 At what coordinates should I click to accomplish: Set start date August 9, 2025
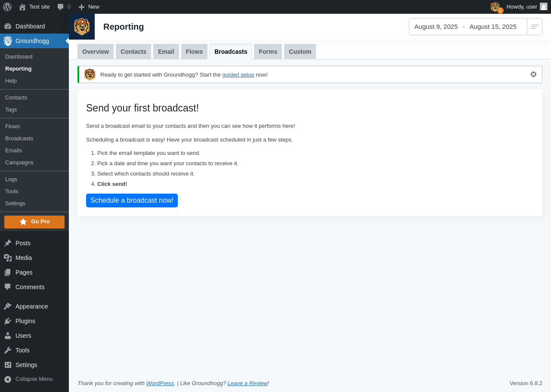[x=436, y=27]
